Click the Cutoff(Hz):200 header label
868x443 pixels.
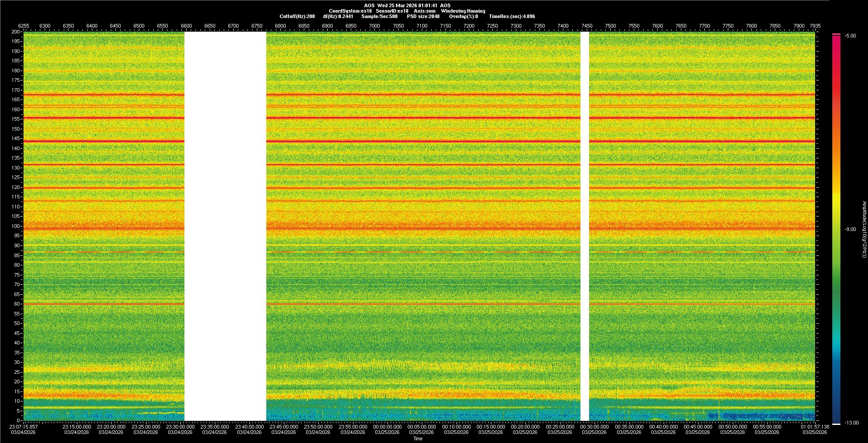pyautogui.click(x=297, y=16)
